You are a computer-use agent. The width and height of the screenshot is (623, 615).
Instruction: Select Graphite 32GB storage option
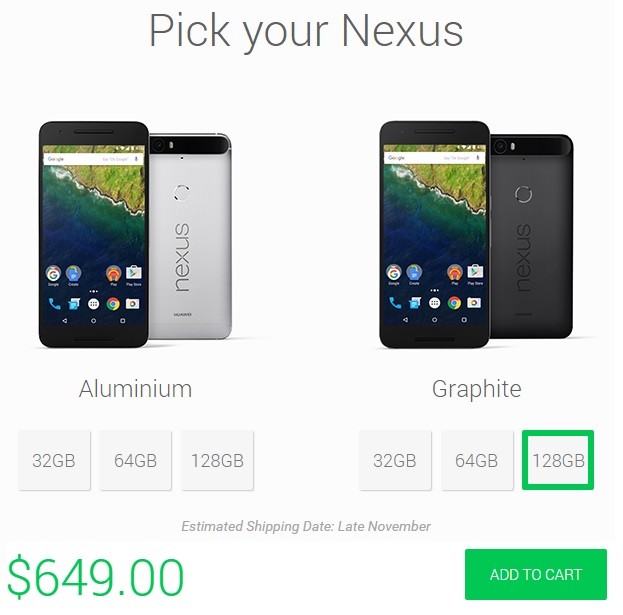tap(395, 460)
